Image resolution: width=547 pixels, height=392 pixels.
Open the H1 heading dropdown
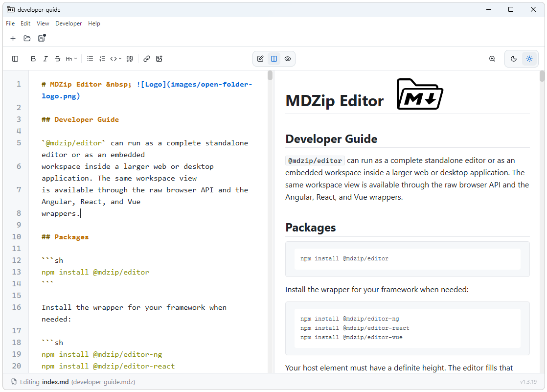[71, 59]
